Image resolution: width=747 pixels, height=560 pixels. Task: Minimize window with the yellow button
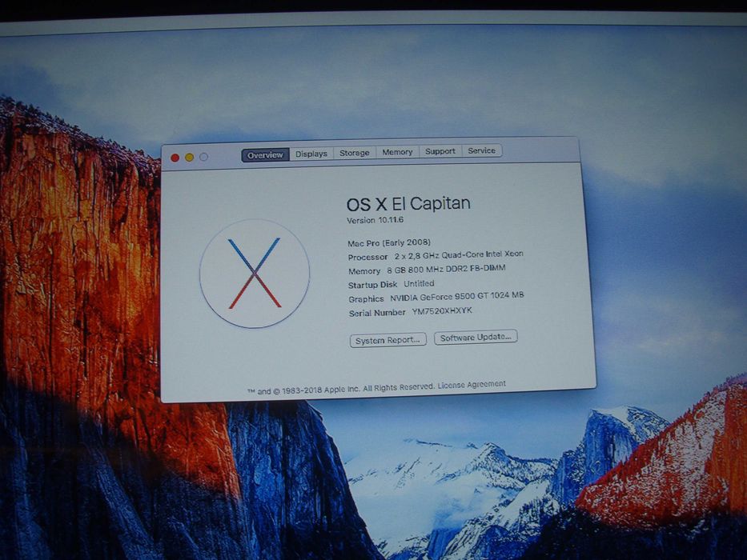click(189, 157)
